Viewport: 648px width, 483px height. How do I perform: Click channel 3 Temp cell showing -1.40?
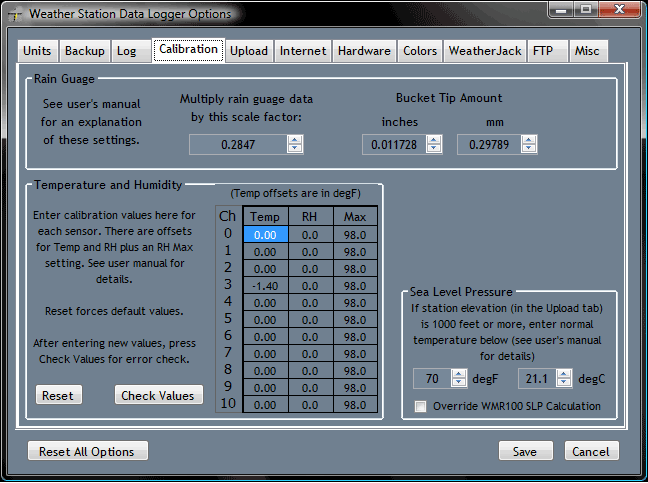(265, 285)
